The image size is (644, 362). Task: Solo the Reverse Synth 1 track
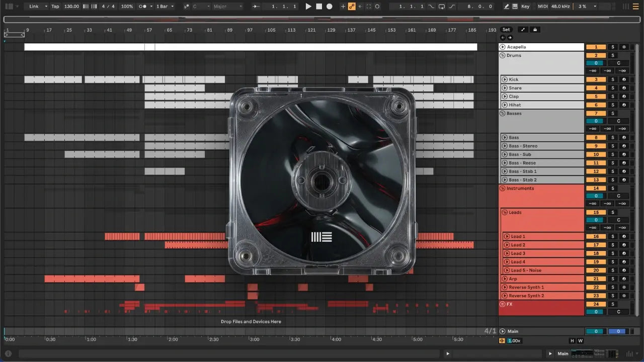point(613,288)
